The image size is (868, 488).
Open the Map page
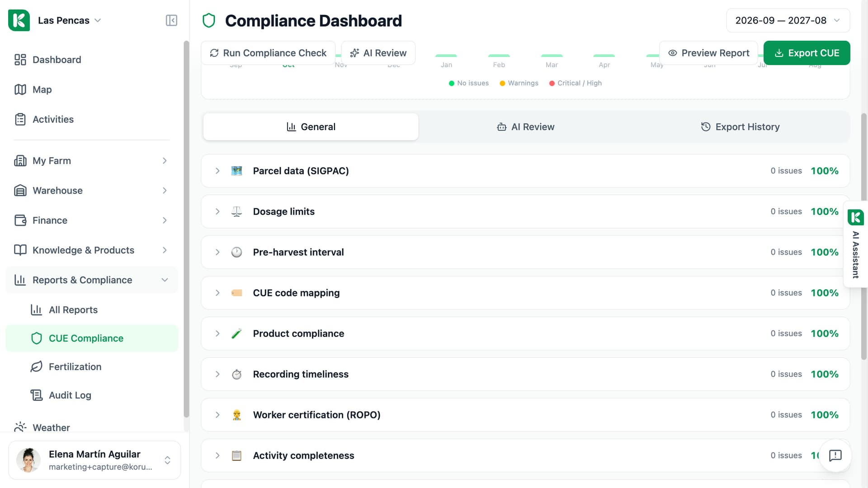(x=92, y=89)
